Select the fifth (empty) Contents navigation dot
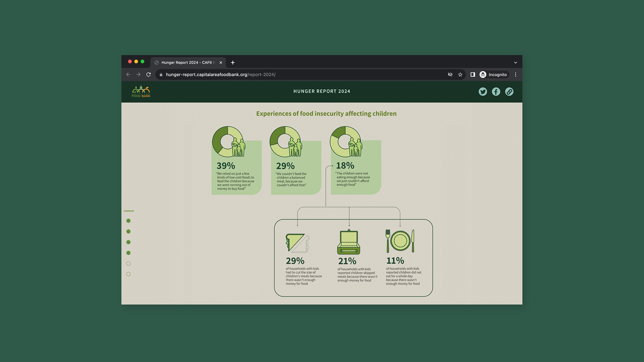Screen dimensions: 644x362 pyautogui.click(x=128, y=263)
